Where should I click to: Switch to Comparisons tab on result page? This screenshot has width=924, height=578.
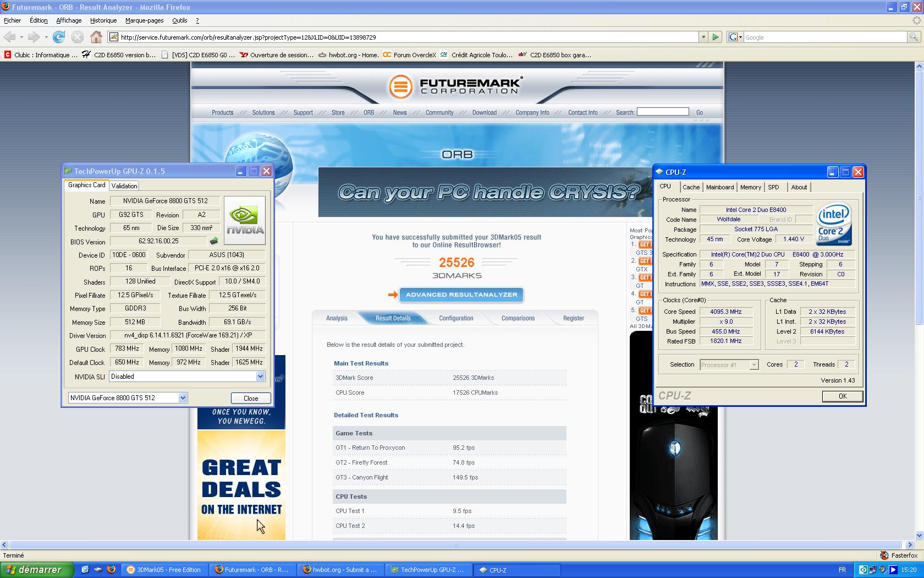518,318
